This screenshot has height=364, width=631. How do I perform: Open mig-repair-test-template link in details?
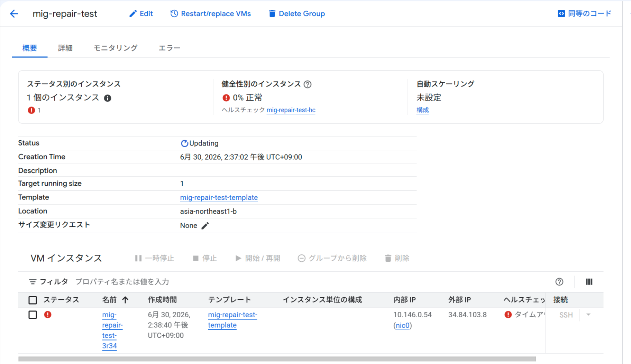pos(219,197)
